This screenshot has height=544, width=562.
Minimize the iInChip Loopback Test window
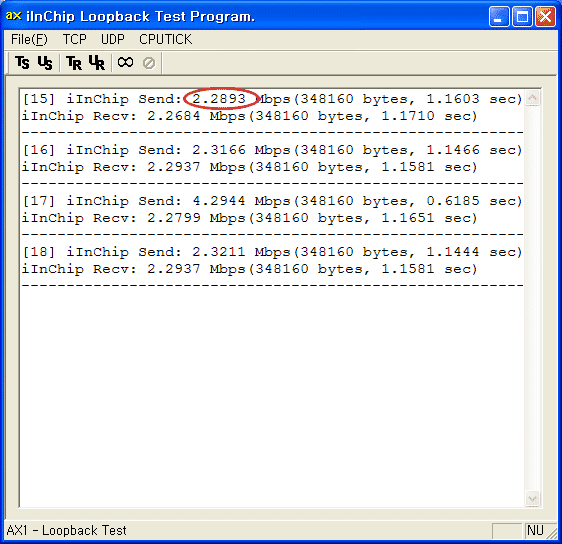[x=499, y=16]
